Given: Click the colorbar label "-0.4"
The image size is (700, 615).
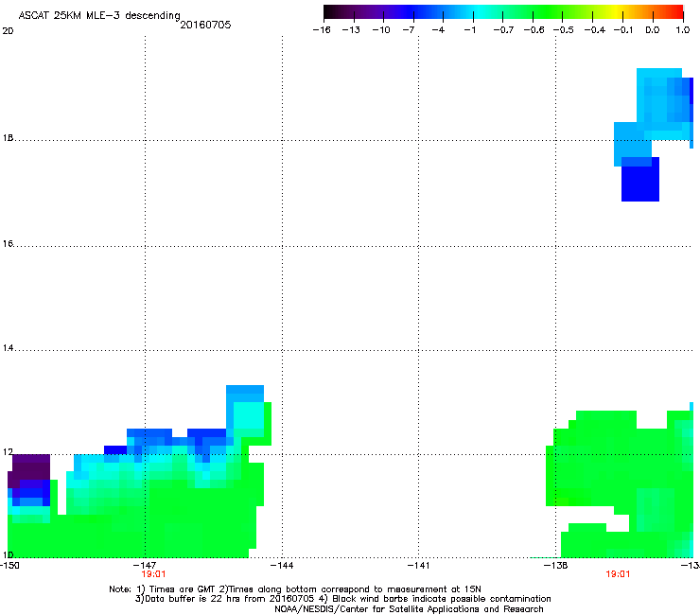Looking at the screenshot, I should tap(595, 30).
